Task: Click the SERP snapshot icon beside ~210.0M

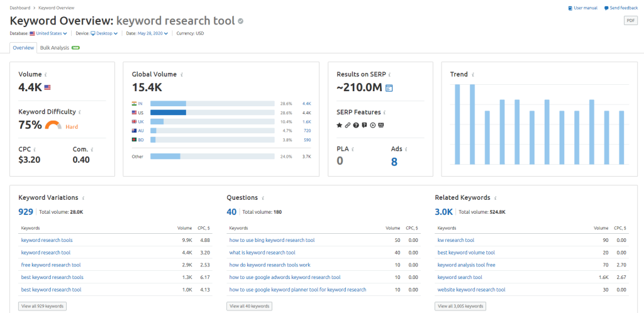Action: pyautogui.click(x=389, y=89)
